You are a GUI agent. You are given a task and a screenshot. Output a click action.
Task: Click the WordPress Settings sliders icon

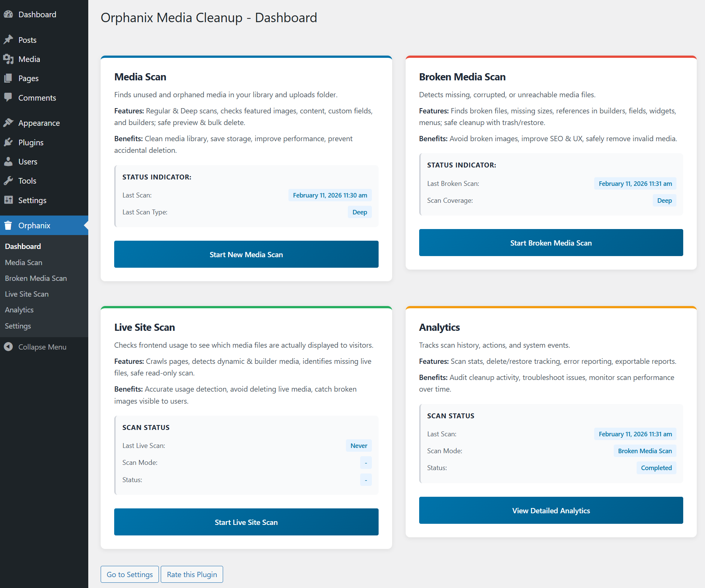(x=8, y=200)
